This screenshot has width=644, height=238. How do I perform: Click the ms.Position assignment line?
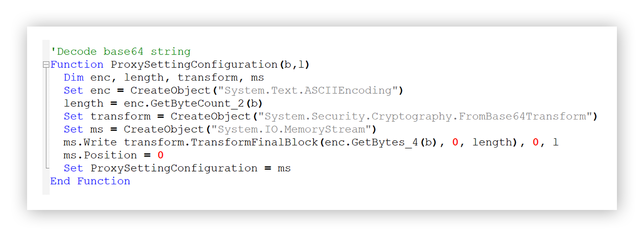click(114, 155)
